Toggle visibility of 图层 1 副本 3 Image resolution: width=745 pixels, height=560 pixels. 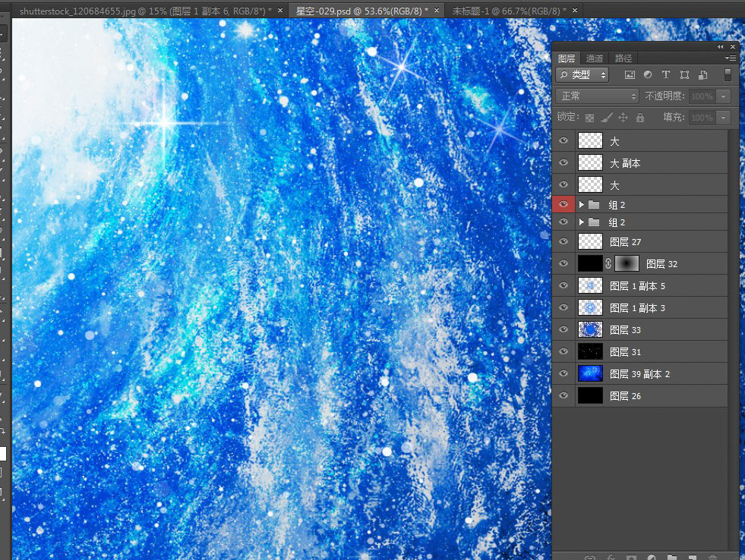pos(563,307)
